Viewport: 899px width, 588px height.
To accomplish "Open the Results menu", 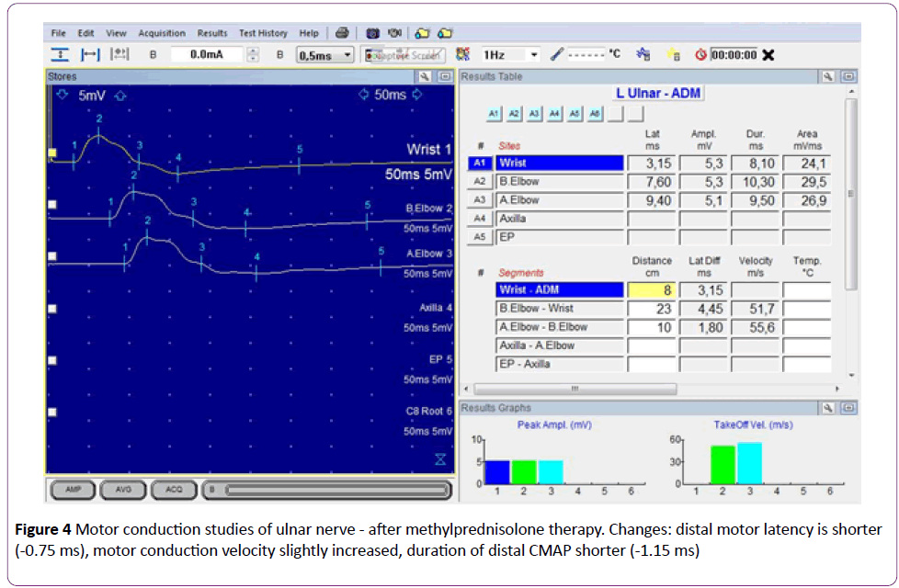I will [212, 33].
